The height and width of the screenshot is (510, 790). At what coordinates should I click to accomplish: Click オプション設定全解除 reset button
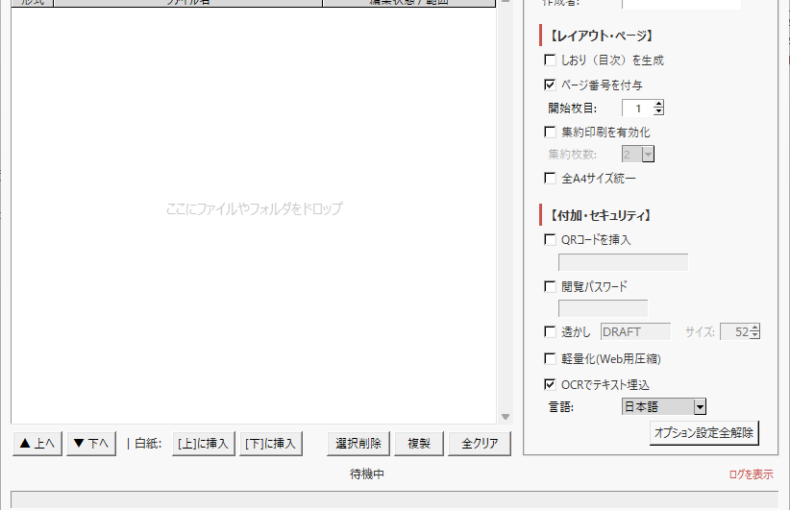point(704,432)
